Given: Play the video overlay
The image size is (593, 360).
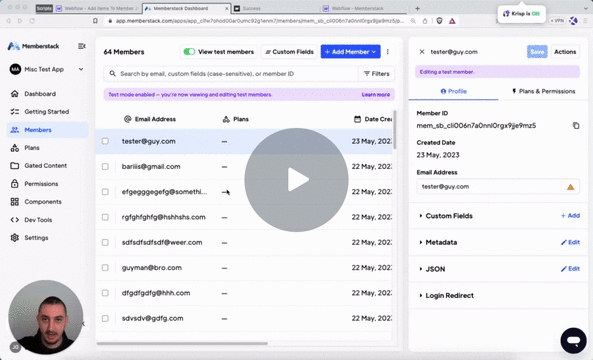Looking at the screenshot, I should [296, 180].
